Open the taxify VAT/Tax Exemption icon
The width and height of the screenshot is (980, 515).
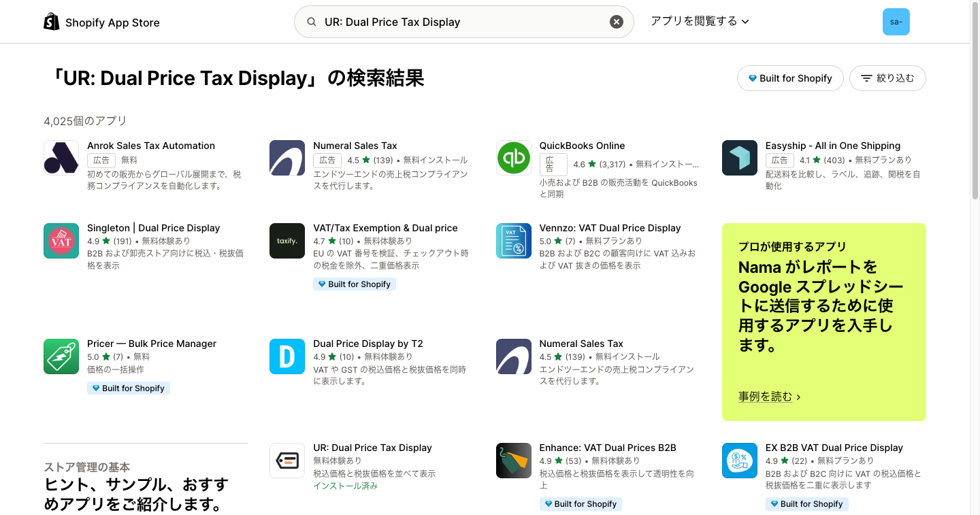[287, 241]
